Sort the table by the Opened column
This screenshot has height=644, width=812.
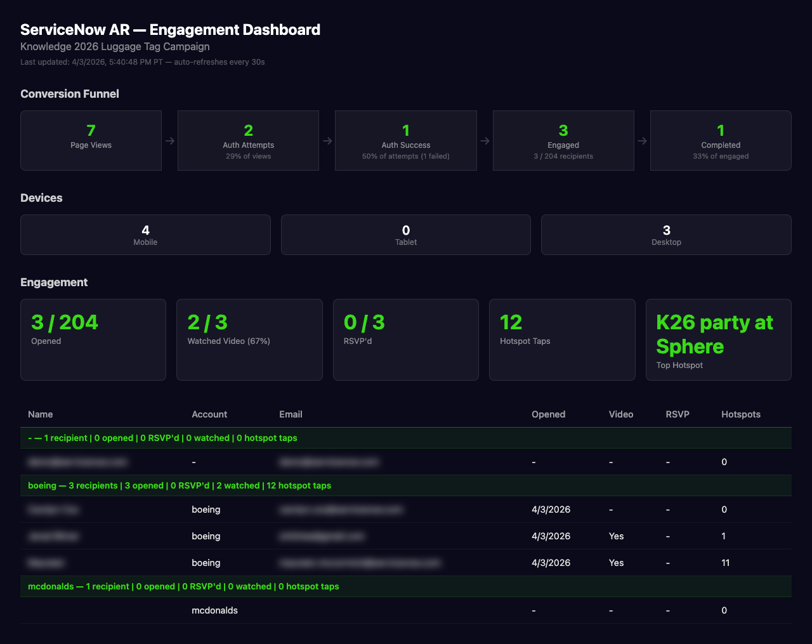click(548, 414)
